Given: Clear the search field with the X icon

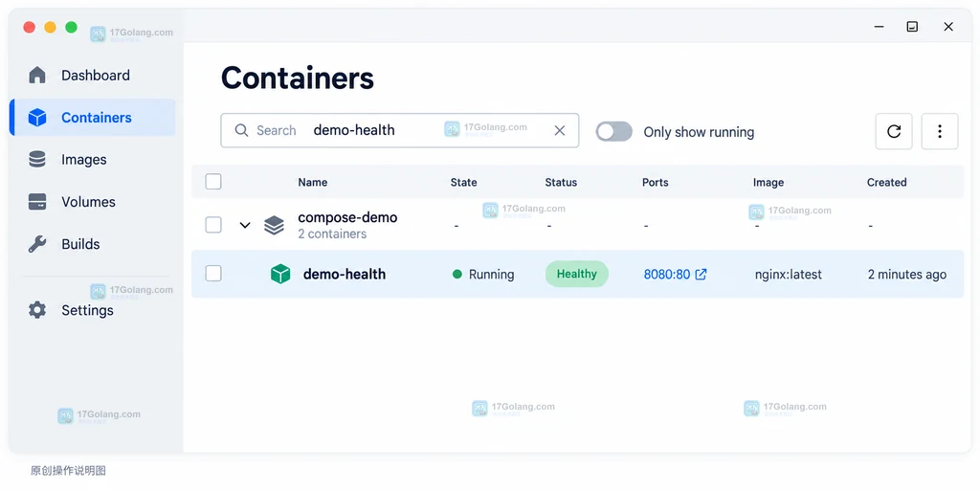Looking at the screenshot, I should [x=560, y=130].
